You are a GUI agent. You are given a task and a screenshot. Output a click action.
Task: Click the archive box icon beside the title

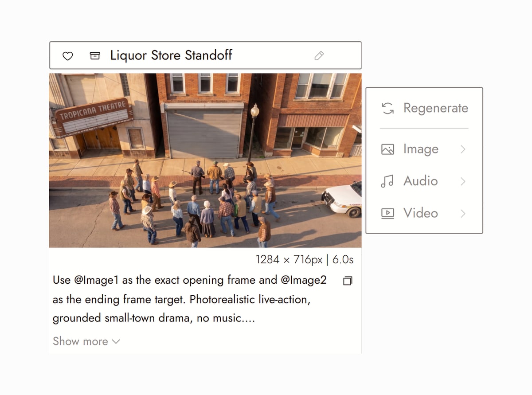click(94, 56)
